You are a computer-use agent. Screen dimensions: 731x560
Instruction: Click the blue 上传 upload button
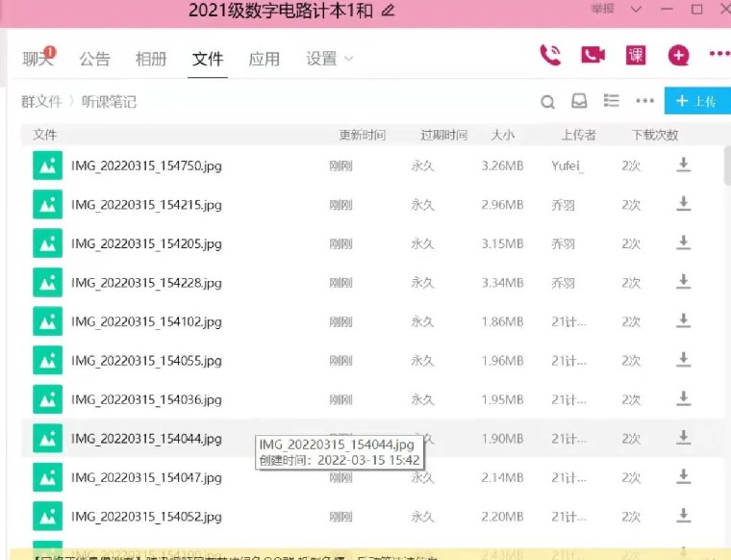(695, 101)
